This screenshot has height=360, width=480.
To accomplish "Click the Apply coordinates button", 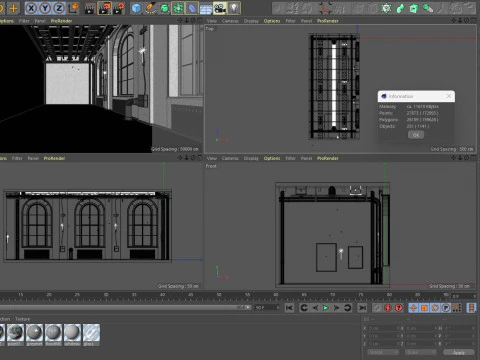I will click(459, 352).
